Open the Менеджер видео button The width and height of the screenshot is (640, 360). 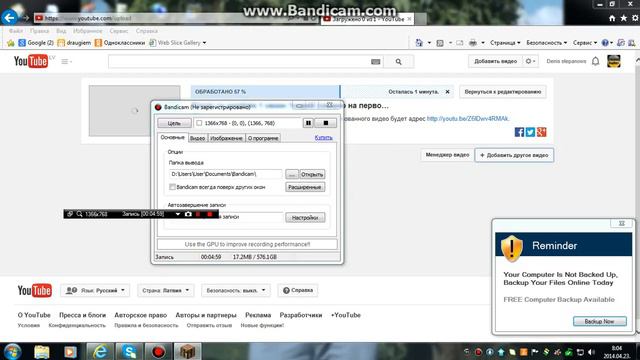[x=447, y=155]
